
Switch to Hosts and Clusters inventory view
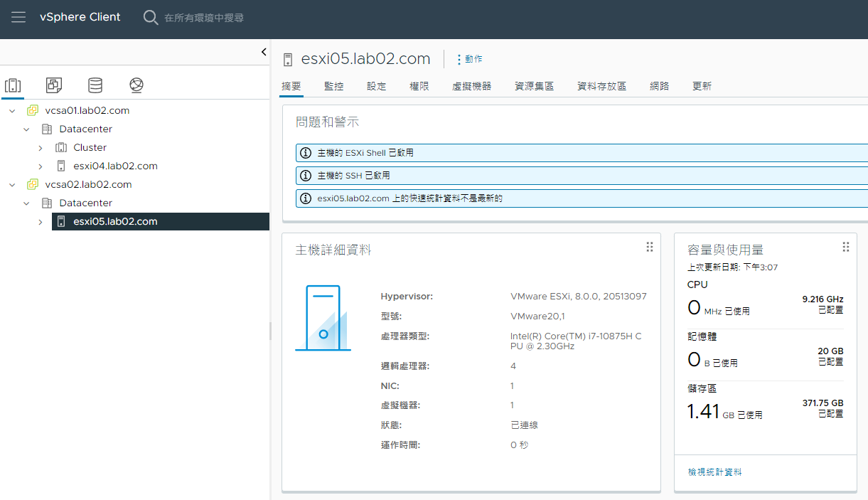click(12, 85)
